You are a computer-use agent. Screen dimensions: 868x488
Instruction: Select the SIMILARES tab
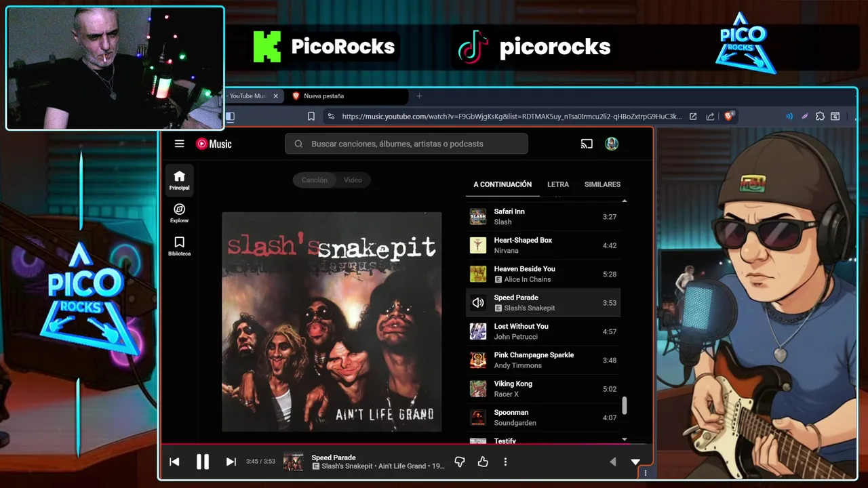pyautogui.click(x=602, y=184)
